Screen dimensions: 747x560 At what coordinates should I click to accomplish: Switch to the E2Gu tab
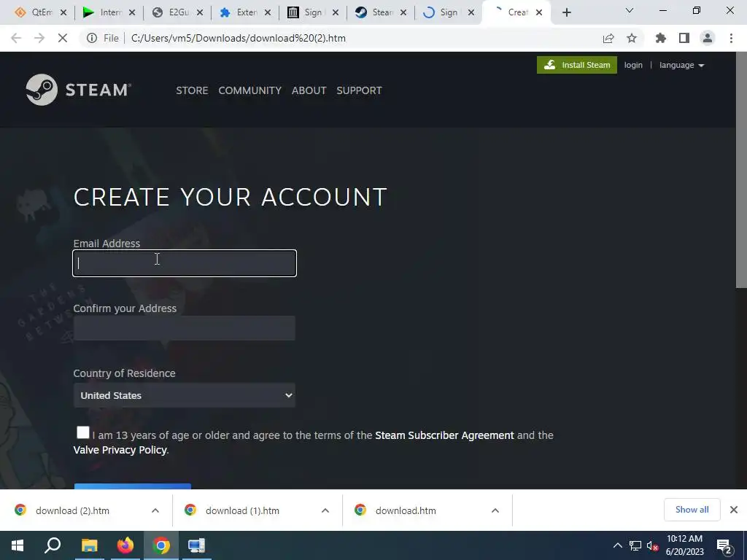coord(177,12)
